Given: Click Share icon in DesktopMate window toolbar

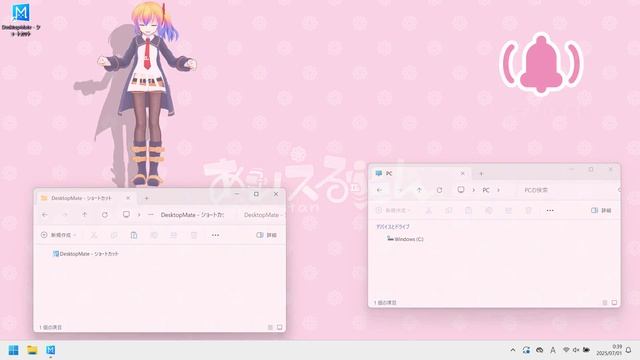Looking at the screenshot, I should [173, 235].
